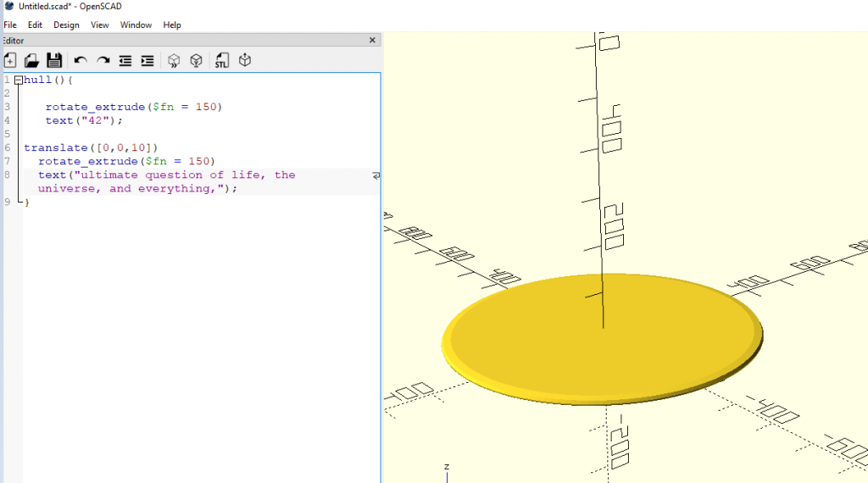This screenshot has width=868, height=483.
Task: Indent the selected code
Action: [147, 60]
